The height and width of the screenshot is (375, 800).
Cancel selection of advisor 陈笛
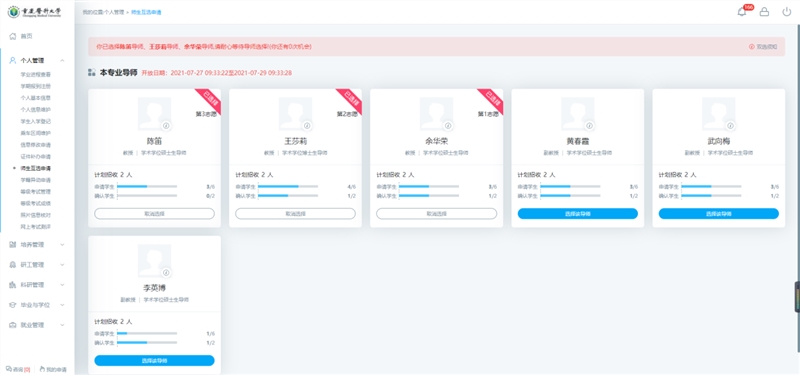pyautogui.click(x=155, y=214)
